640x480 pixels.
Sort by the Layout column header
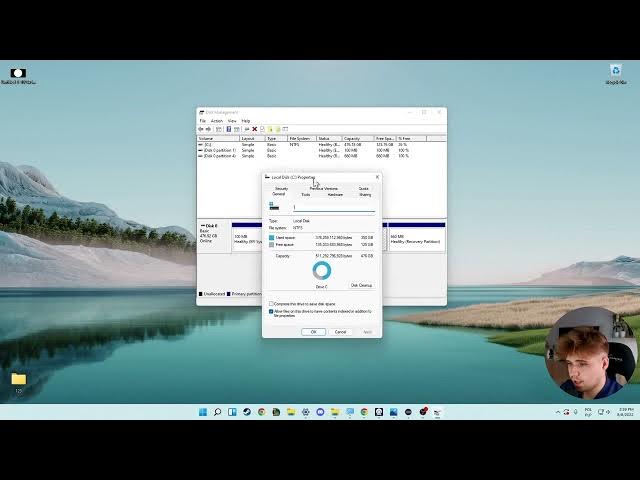[251, 139]
